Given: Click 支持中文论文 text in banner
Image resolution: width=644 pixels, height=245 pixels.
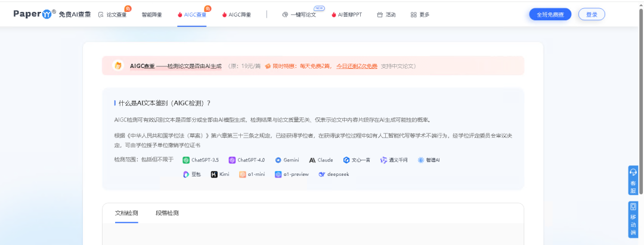Looking at the screenshot, I should [x=398, y=66].
